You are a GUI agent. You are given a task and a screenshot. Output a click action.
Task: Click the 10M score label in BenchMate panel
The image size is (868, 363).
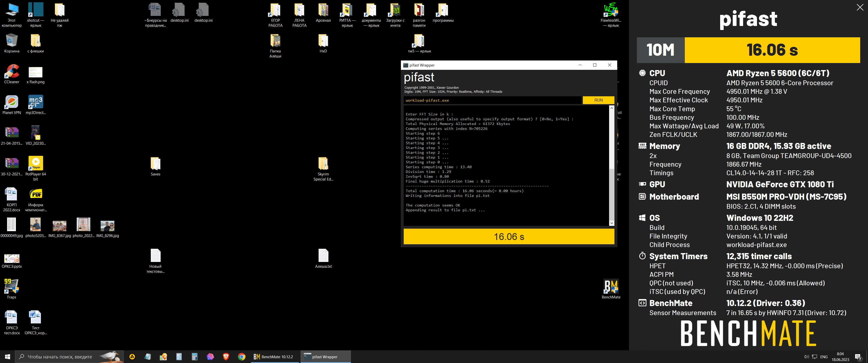[660, 50]
